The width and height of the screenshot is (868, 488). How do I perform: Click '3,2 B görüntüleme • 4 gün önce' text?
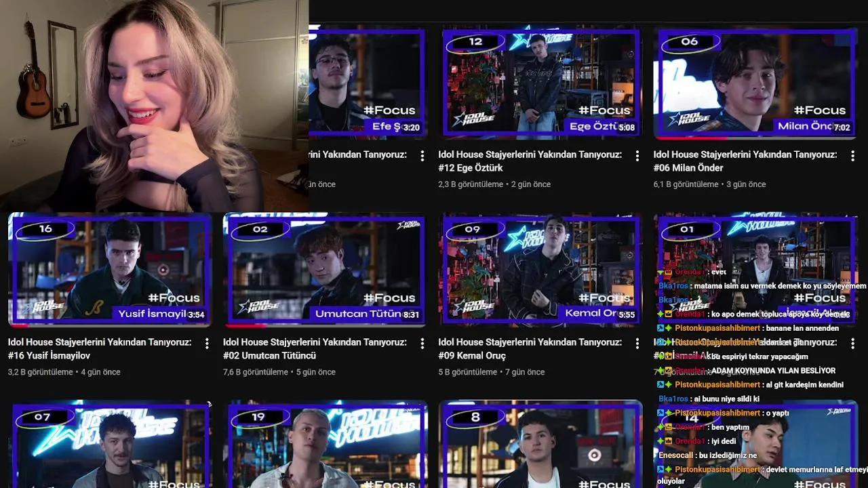(x=64, y=372)
